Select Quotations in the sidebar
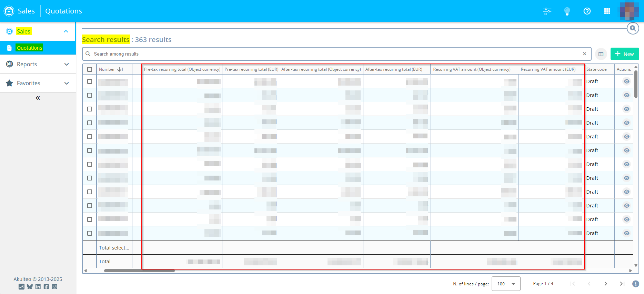Image resolution: width=644 pixels, height=294 pixels. coord(30,48)
